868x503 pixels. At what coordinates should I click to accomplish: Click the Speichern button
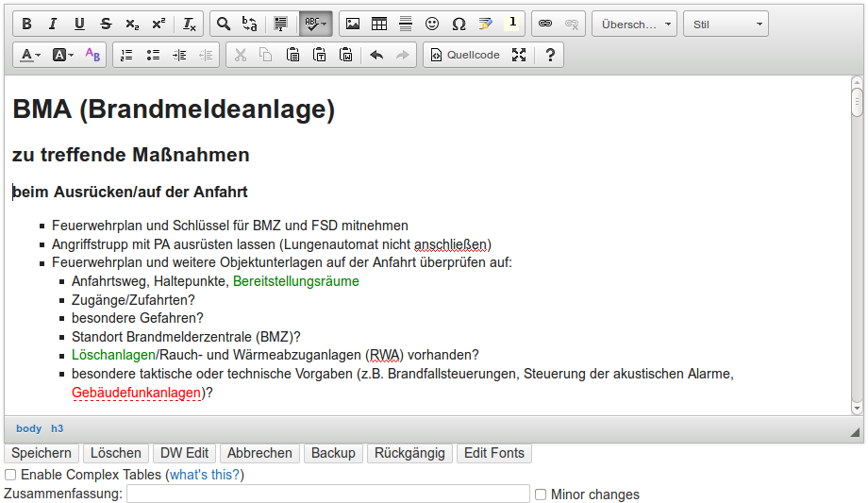[42, 453]
